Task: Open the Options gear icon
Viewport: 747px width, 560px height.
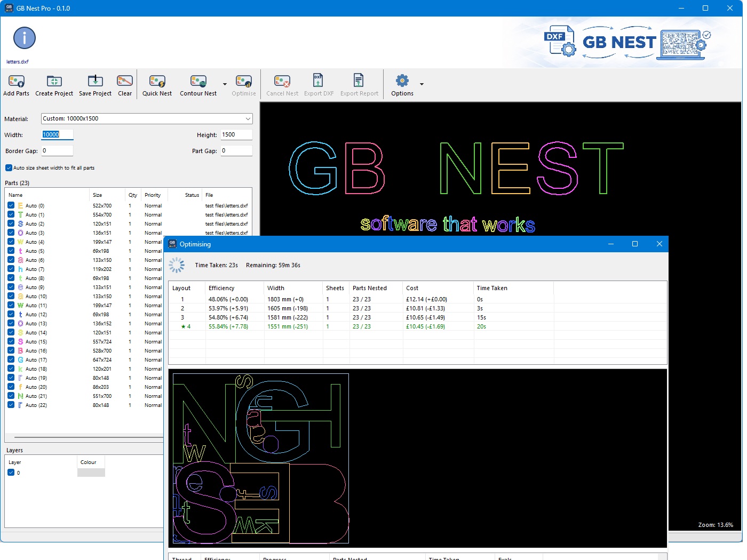Action: (x=402, y=81)
